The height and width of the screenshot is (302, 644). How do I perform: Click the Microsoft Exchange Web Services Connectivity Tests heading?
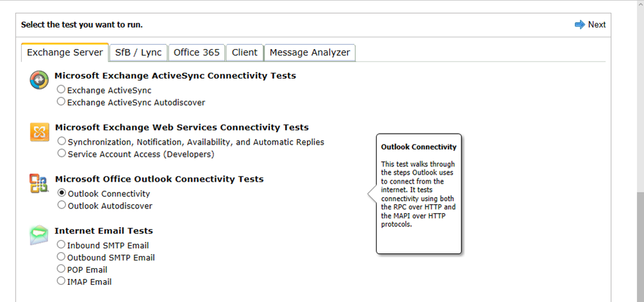(182, 127)
